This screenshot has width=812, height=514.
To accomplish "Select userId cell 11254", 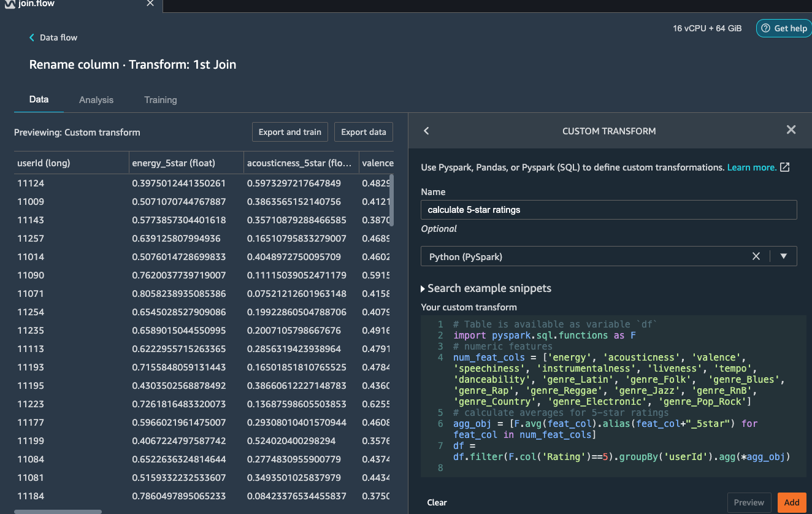I will point(31,312).
